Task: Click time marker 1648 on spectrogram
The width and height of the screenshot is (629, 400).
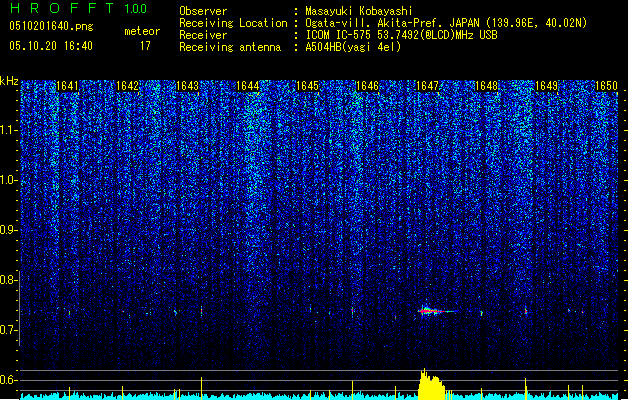Action: 486,86
